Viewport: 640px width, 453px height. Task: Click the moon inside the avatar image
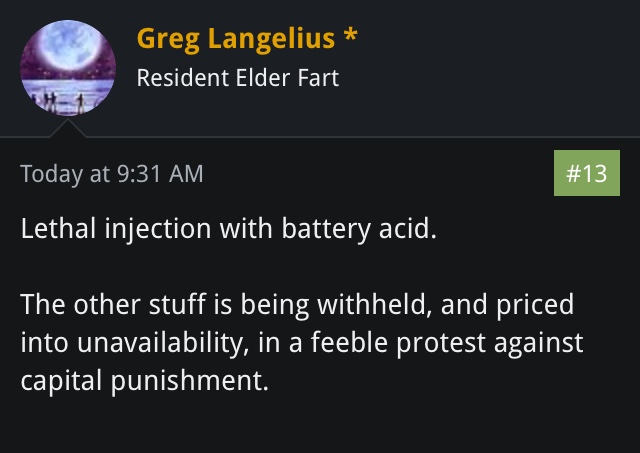pyautogui.click(x=69, y=44)
